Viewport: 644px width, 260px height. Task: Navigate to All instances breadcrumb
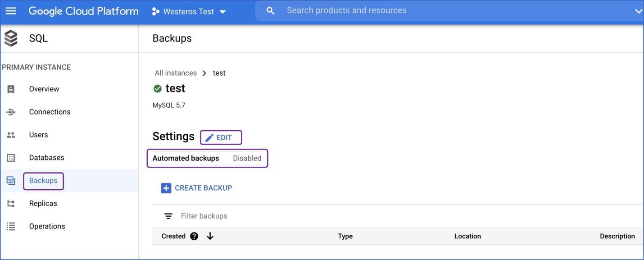(x=176, y=73)
